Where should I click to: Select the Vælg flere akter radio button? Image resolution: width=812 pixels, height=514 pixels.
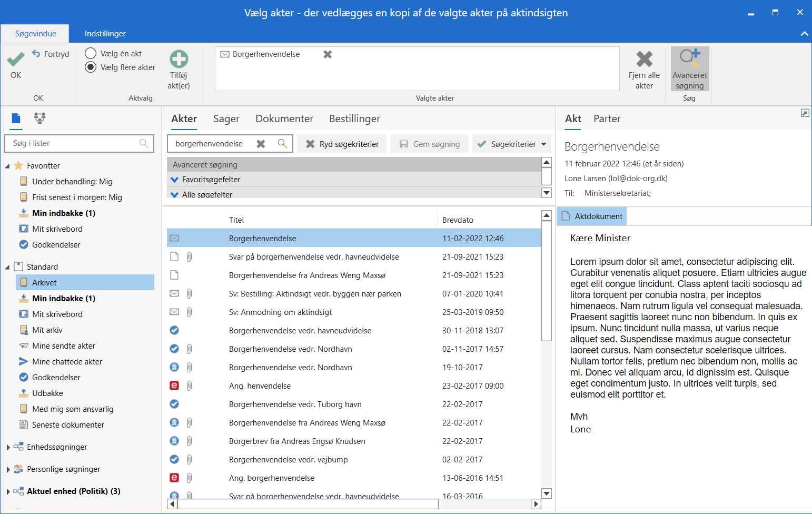pos(91,67)
